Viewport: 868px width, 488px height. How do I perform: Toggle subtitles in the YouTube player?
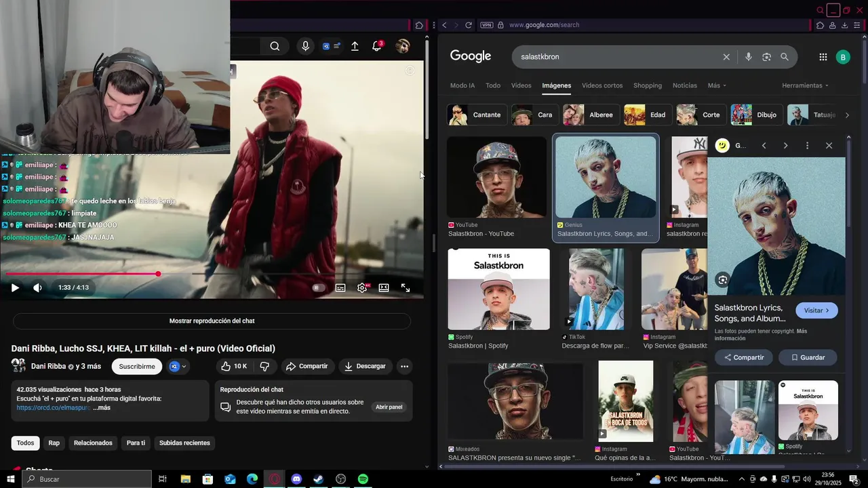click(340, 287)
